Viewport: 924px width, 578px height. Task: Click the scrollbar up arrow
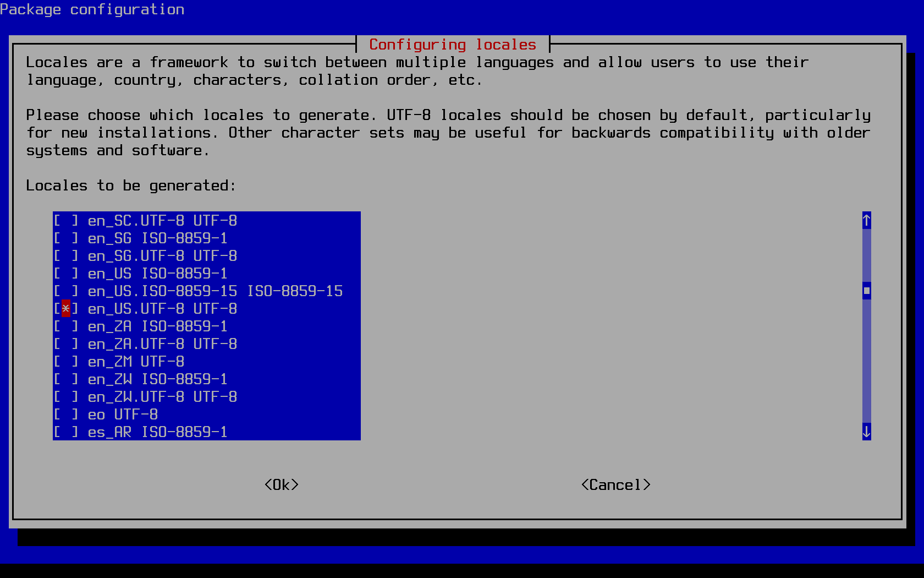[866, 220]
